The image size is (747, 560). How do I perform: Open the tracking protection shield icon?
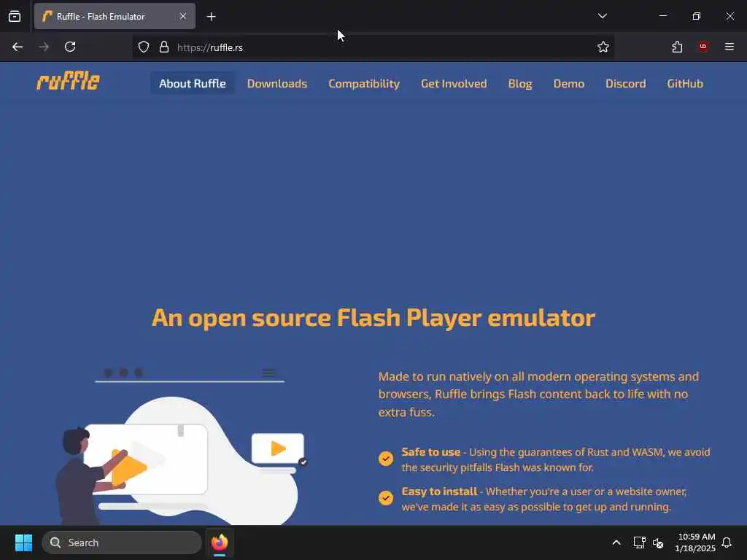coord(144,47)
